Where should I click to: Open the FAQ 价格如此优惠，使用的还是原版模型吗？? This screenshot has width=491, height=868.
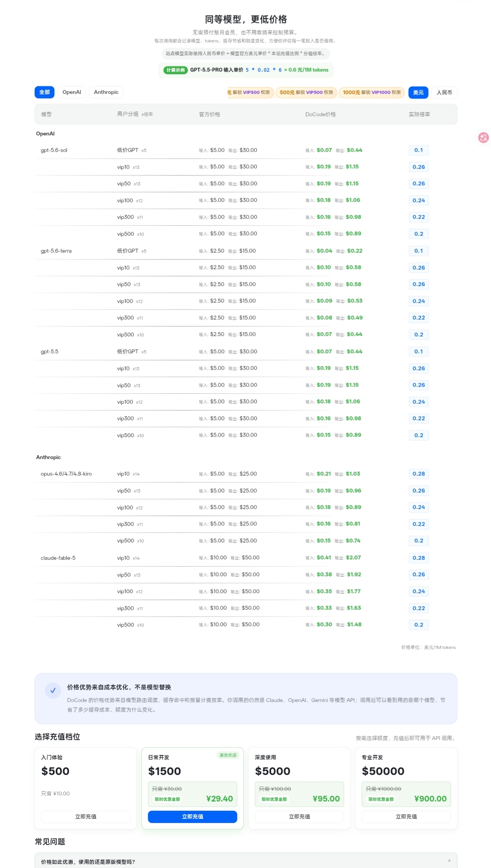[246, 861]
